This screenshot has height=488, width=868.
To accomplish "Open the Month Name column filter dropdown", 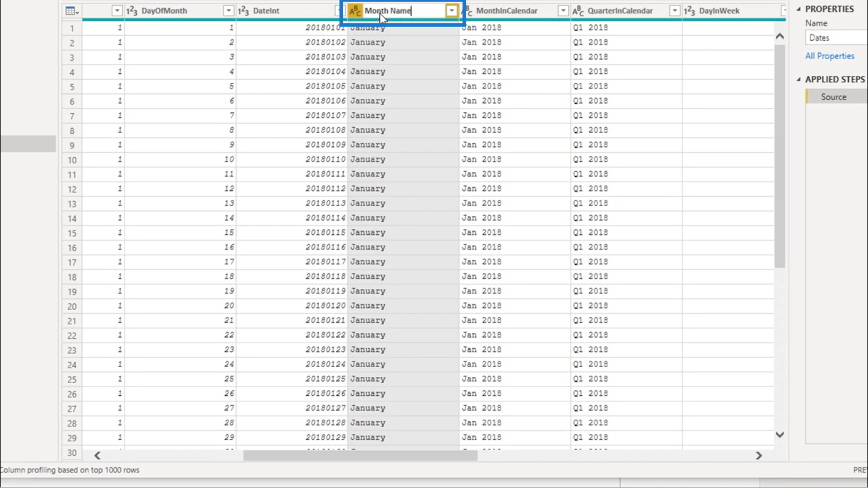I will 451,11.
